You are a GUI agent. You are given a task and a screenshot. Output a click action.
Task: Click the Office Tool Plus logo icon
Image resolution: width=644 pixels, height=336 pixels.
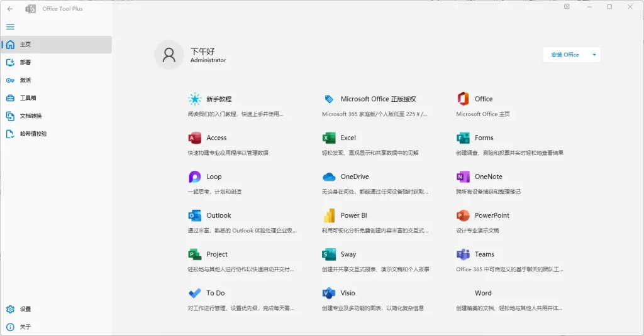coord(30,9)
